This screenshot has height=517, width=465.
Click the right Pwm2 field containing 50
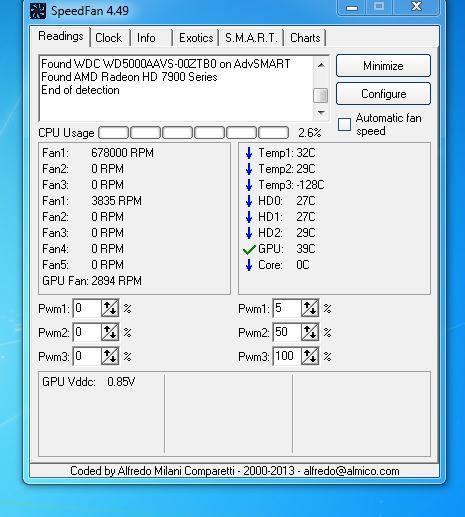(x=287, y=332)
